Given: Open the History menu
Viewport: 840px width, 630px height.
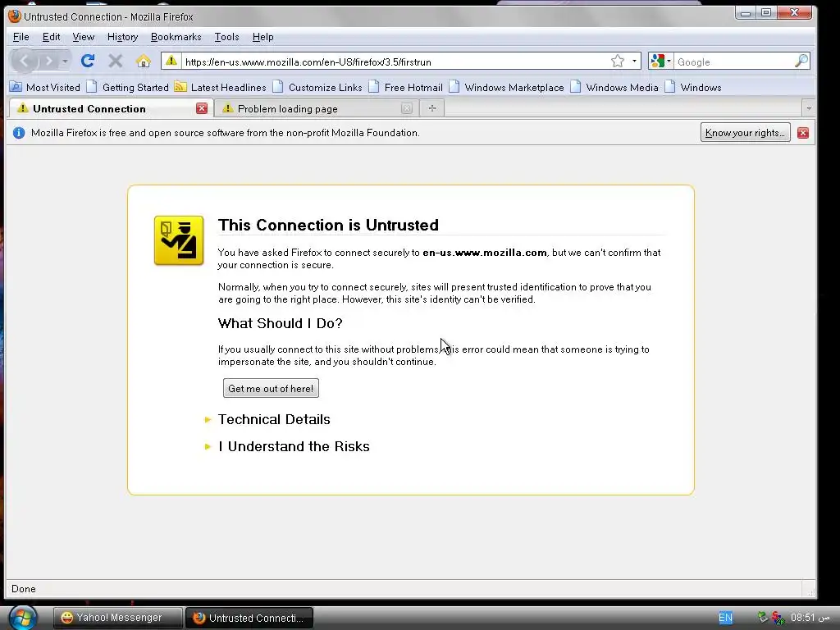Looking at the screenshot, I should click(x=122, y=37).
